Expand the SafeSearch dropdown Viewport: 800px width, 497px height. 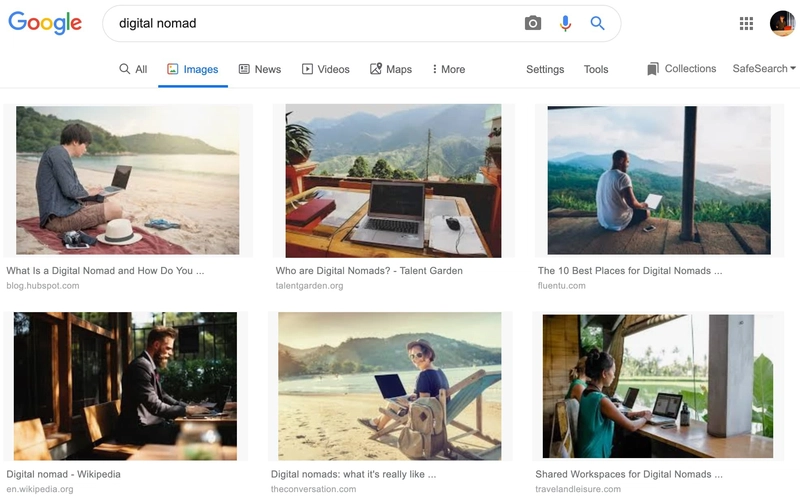click(764, 69)
